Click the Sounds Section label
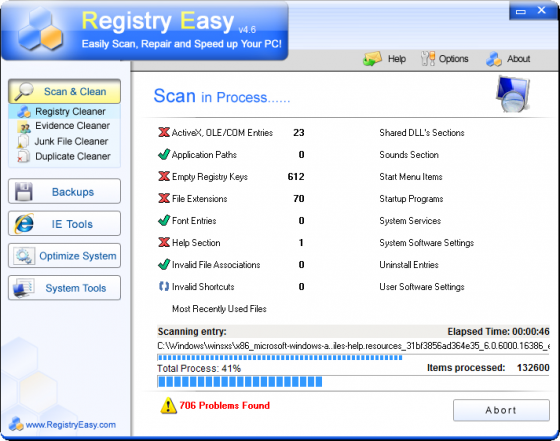This screenshot has width=560, height=441. (409, 155)
